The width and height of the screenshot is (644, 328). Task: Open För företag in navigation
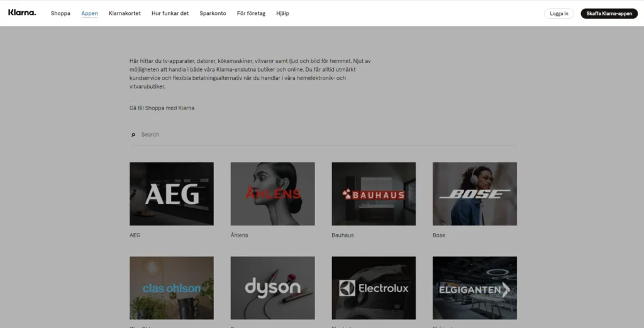tap(252, 13)
